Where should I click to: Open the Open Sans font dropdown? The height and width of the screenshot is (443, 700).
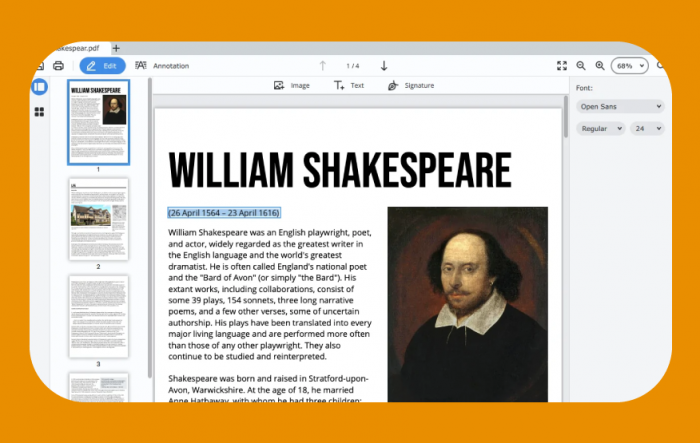620,106
